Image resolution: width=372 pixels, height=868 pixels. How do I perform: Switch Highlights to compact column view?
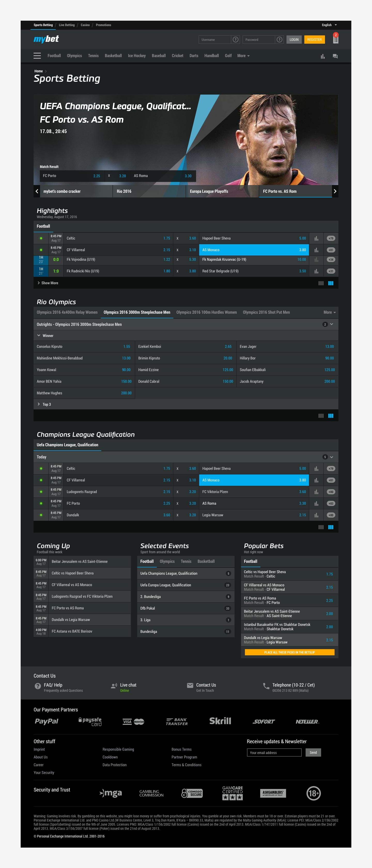point(321,283)
